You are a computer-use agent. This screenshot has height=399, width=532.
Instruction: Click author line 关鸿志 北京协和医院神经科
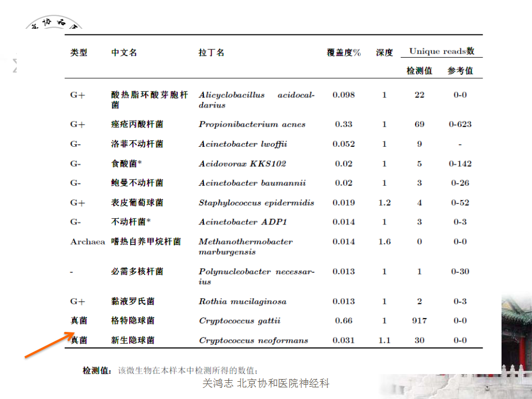(265, 383)
